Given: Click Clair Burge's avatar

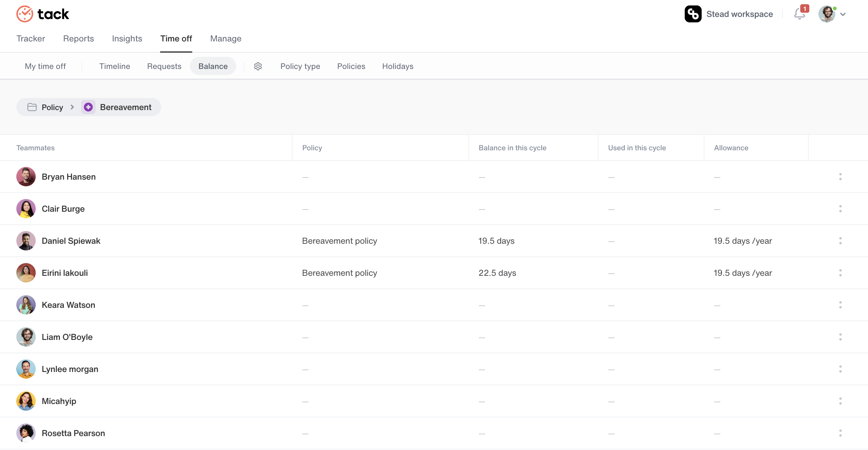Looking at the screenshot, I should point(26,209).
